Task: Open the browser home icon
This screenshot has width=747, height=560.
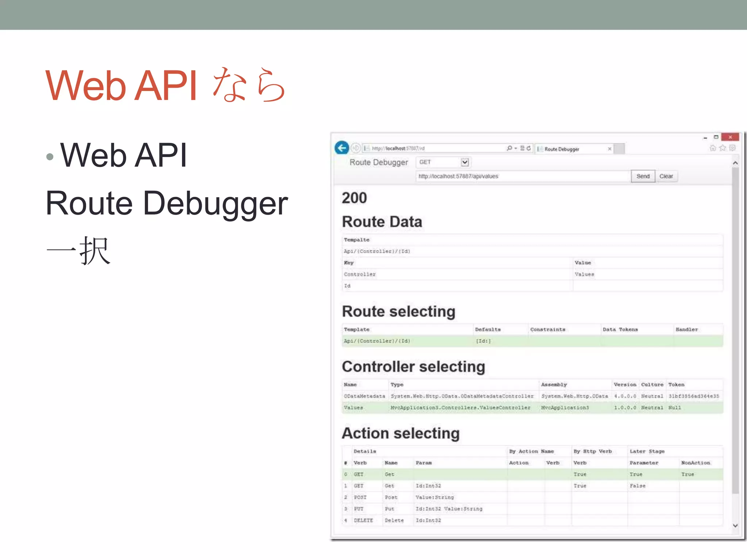Action: coord(713,148)
